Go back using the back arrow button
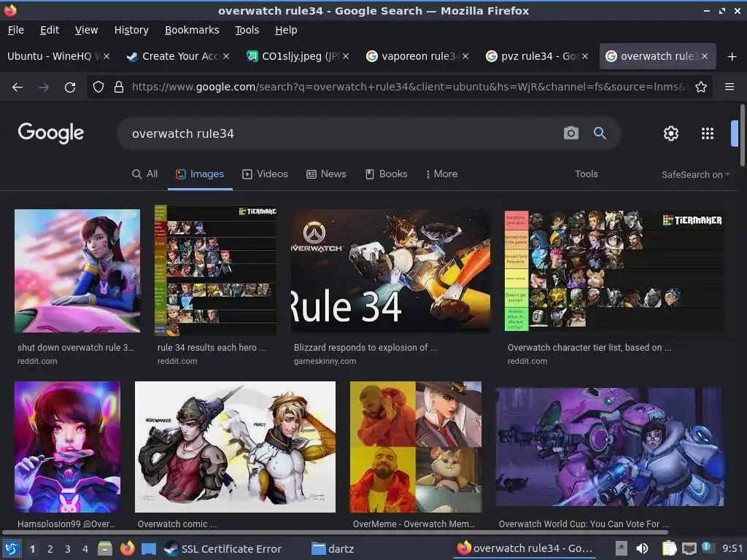 pyautogui.click(x=18, y=87)
